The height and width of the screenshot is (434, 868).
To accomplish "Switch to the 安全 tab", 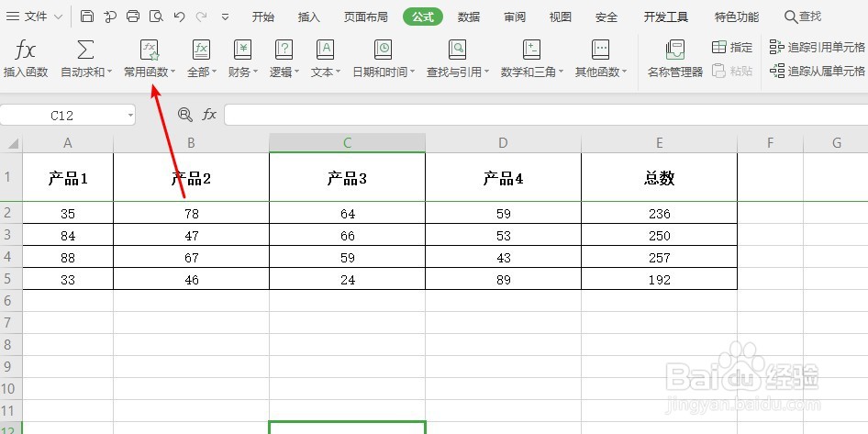I will [606, 17].
